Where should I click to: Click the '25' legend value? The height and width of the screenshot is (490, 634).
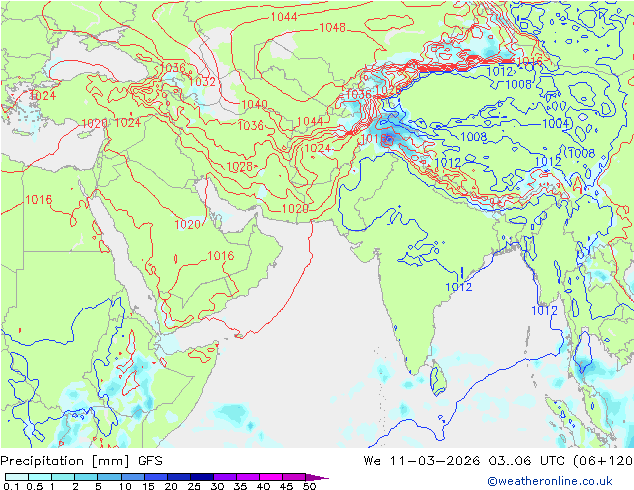194,486
